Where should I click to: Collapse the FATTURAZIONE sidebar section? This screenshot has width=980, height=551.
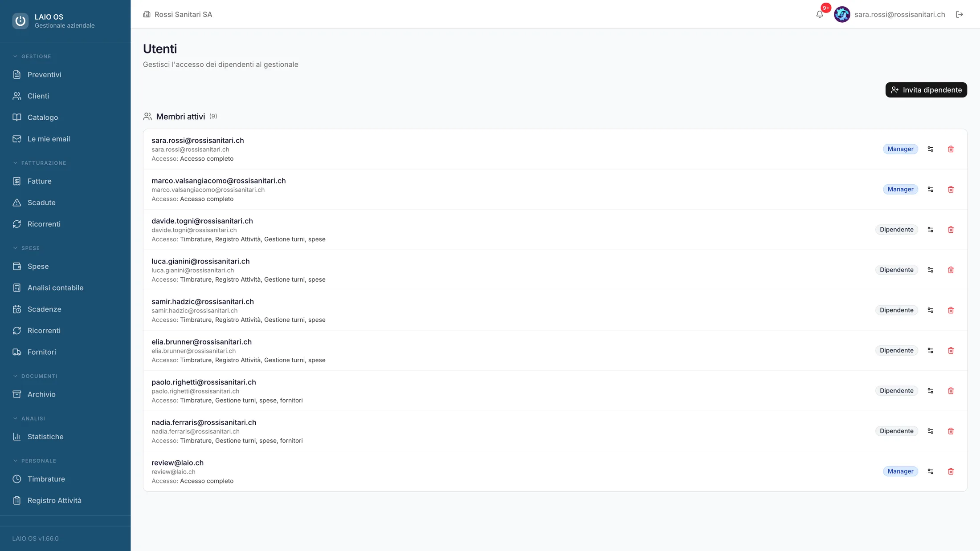[40, 163]
